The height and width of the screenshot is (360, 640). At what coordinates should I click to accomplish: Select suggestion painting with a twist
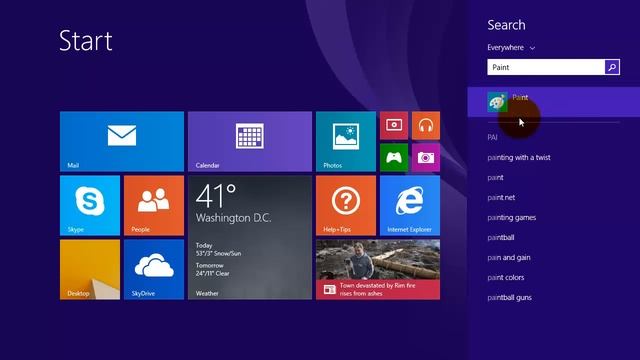[519, 158]
